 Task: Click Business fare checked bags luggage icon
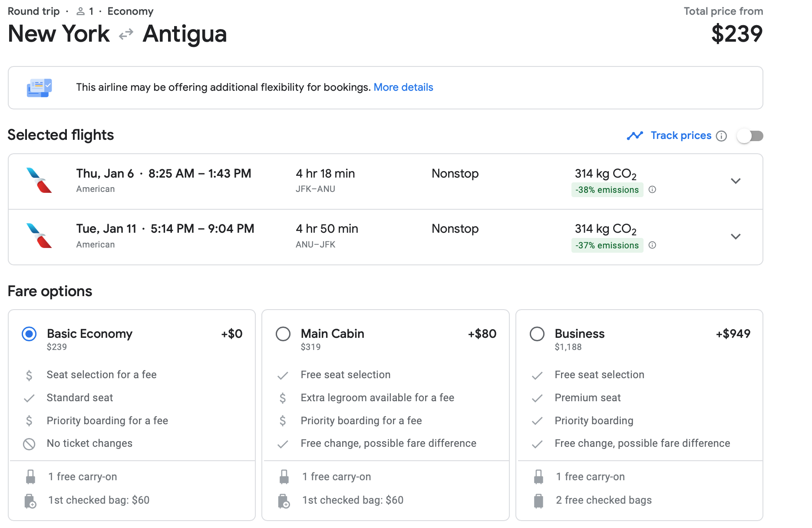click(538, 500)
